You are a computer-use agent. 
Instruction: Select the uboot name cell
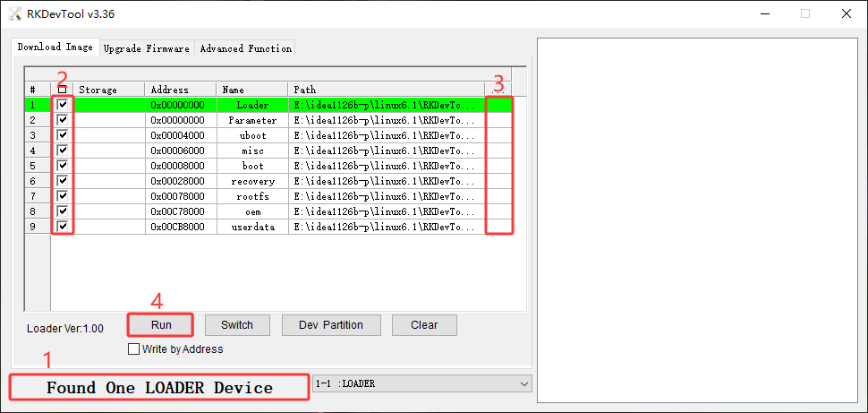pyautogui.click(x=252, y=134)
